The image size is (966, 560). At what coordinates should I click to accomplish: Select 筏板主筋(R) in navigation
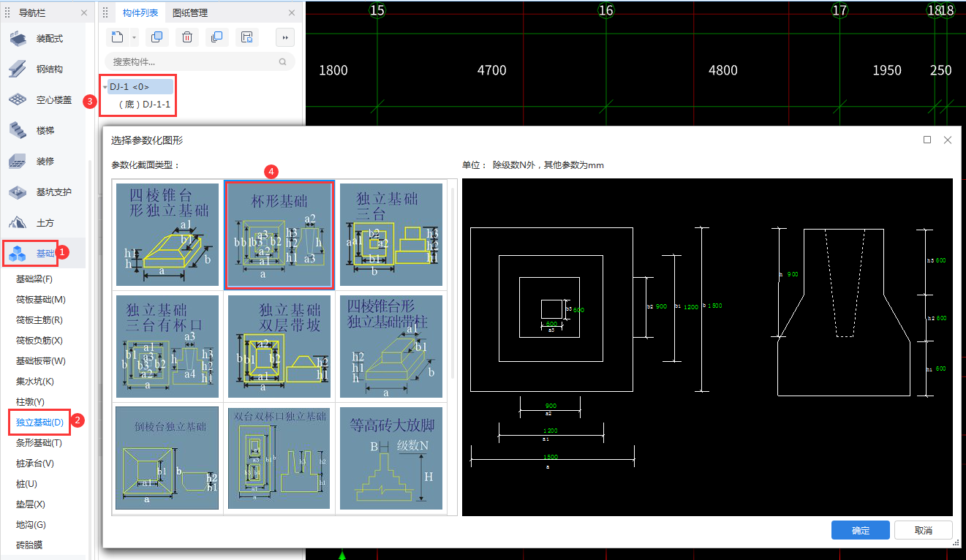tap(39, 320)
